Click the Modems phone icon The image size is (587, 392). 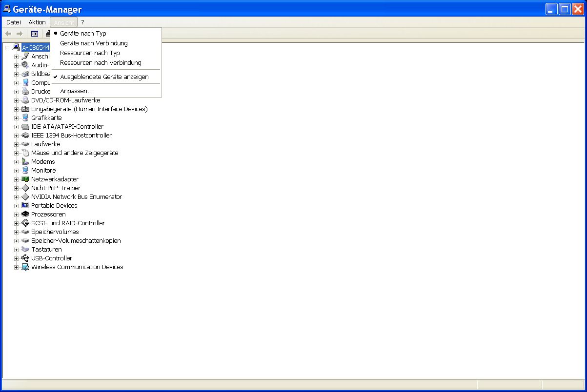25,161
